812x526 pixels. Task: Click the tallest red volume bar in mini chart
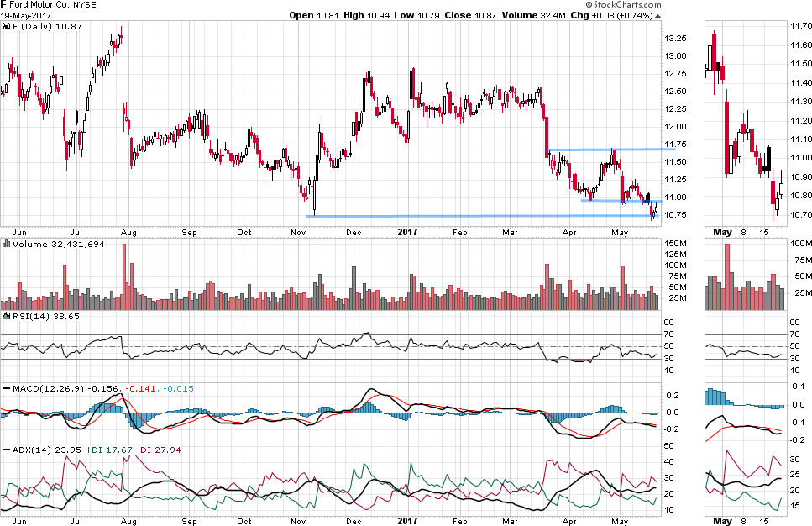[x=727, y=276]
